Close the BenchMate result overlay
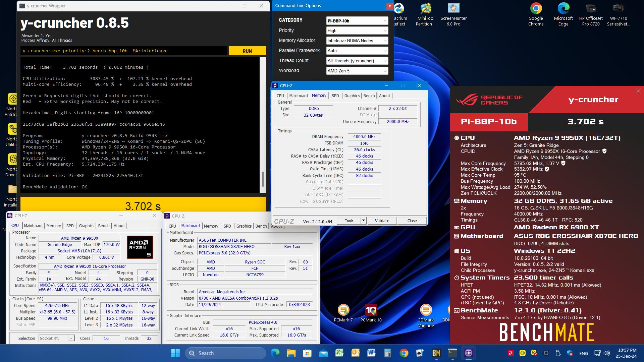 click(x=638, y=91)
